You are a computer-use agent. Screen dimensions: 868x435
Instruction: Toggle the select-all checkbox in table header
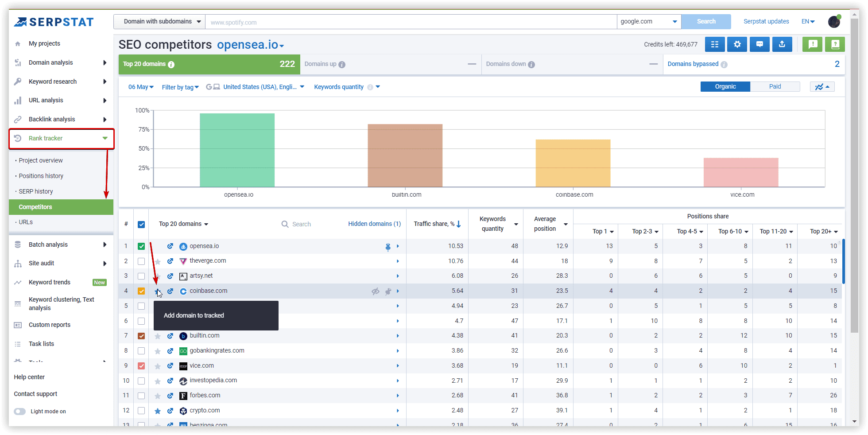(x=141, y=225)
